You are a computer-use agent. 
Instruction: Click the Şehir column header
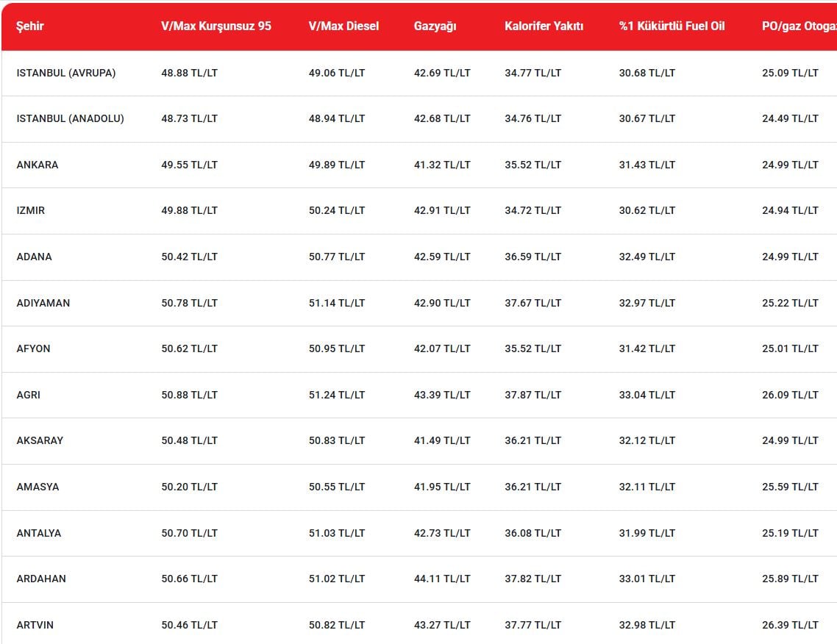coord(30,26)
